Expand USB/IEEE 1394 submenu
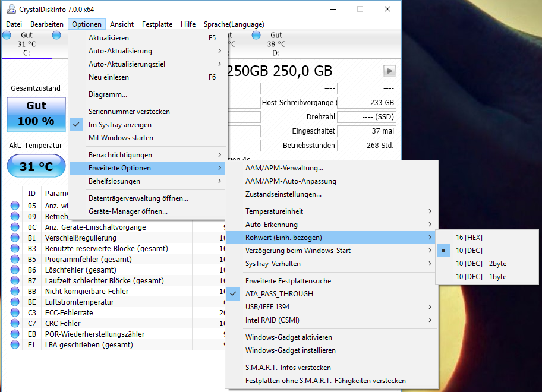 (x=332, y=307)
